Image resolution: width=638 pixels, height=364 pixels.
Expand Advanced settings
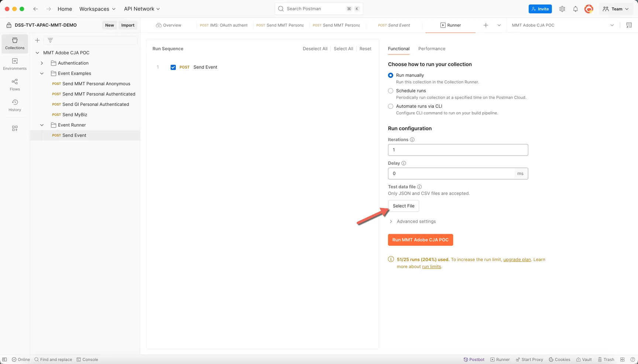click(x=412, y=221)
